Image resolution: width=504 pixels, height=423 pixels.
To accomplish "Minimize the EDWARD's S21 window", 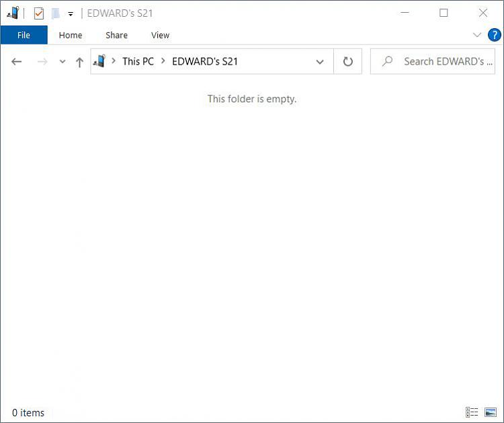I will (x=405, y=13).
